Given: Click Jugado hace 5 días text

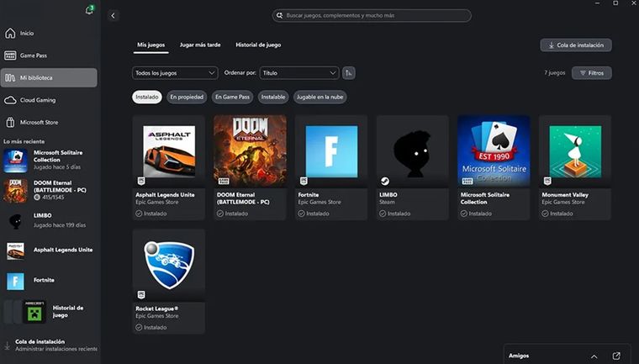Looking at the screenshot, I should [57, 167].
